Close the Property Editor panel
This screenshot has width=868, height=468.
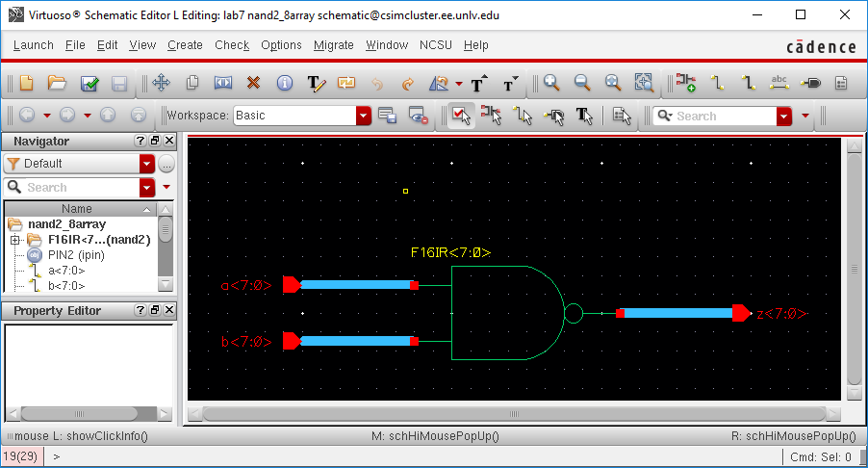(x=169, y=310)
